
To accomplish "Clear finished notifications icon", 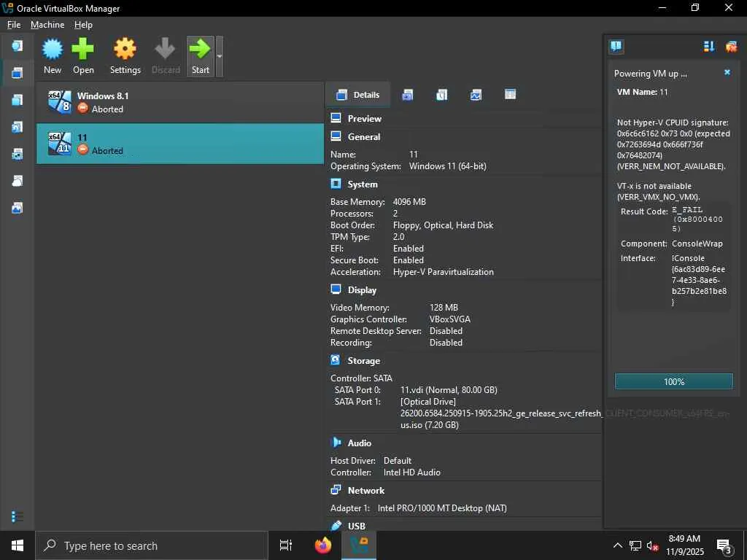I will pos(731,46).
